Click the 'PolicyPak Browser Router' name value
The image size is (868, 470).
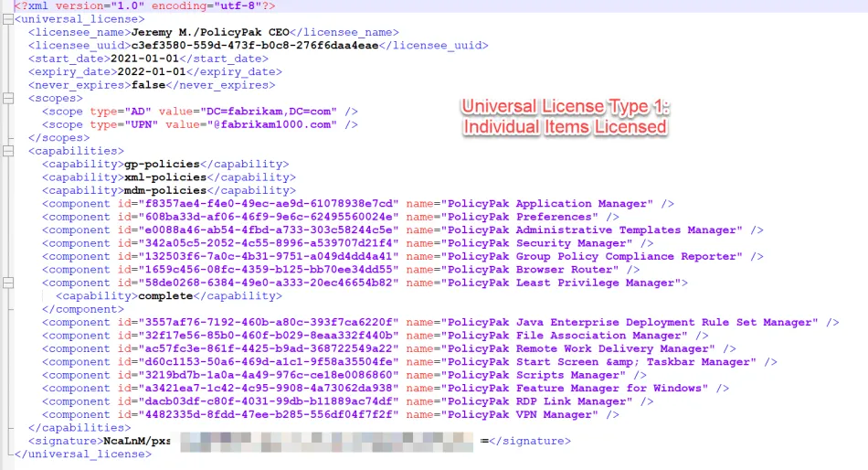(534, 270)
